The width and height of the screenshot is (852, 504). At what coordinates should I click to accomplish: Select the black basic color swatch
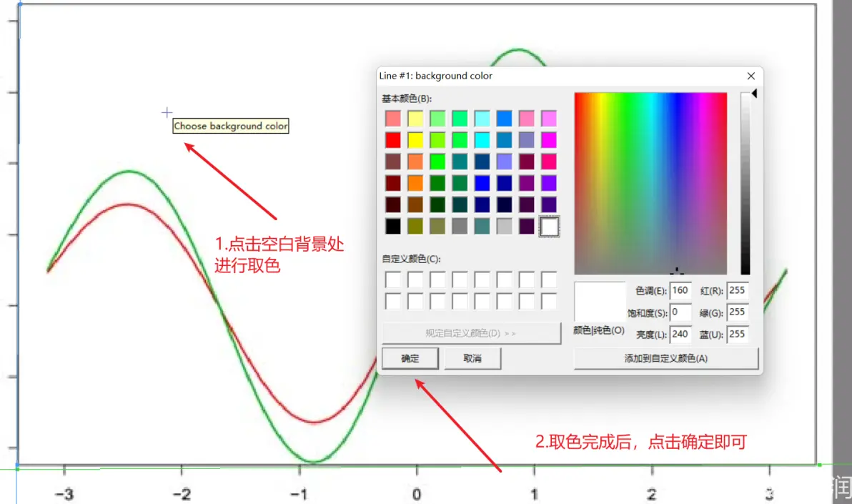coord(393,226)
